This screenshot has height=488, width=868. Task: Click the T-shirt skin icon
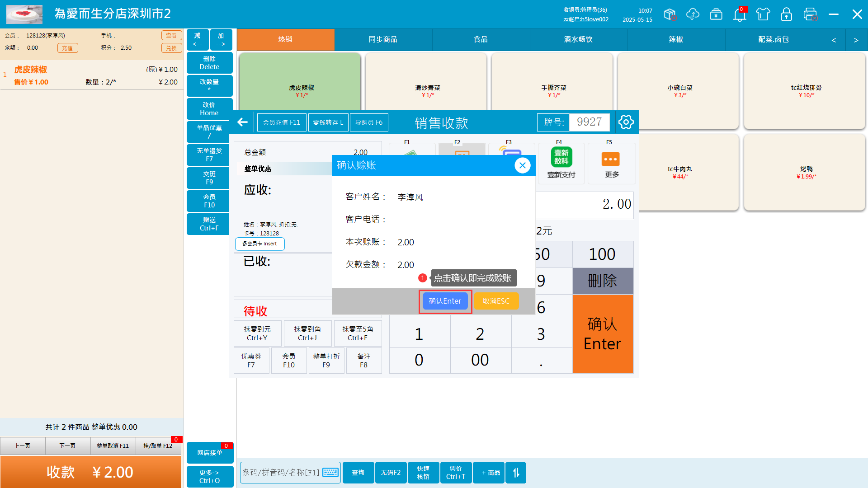pyautogui.click(x=763, y=14)
